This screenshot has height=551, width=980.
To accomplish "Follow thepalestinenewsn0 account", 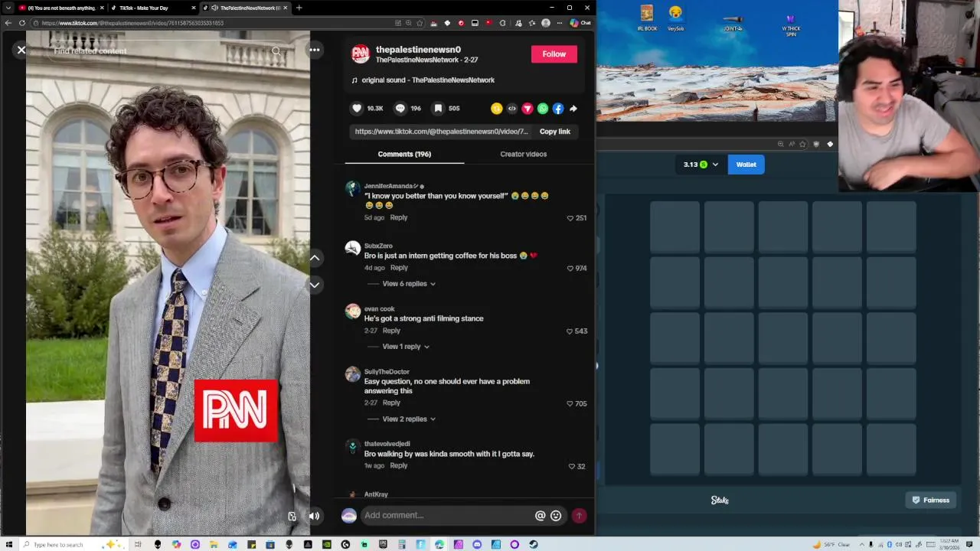I will (x=554, y=54).
